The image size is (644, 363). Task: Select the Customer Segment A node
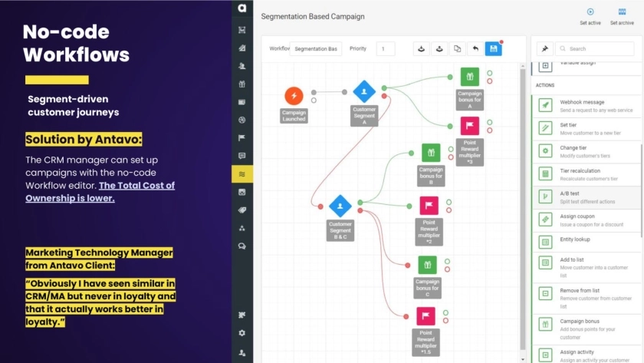coord(364,91)
